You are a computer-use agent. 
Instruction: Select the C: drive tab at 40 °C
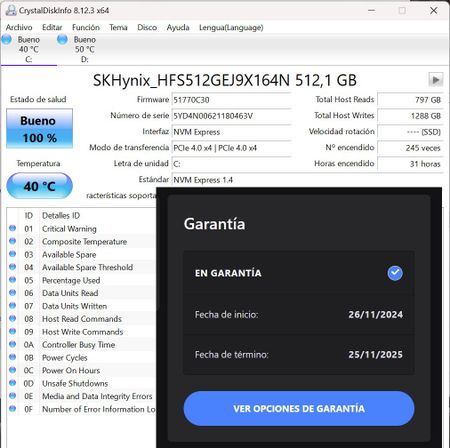pos(29,49)
